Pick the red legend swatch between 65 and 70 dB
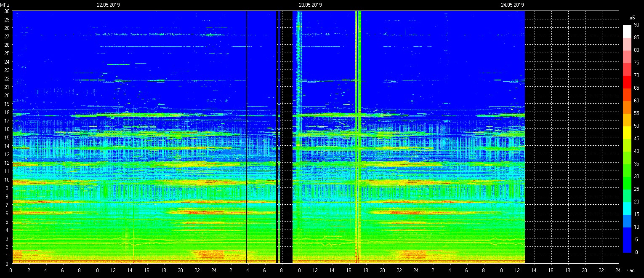Screen dimensions: 644x278 [627, 82]
